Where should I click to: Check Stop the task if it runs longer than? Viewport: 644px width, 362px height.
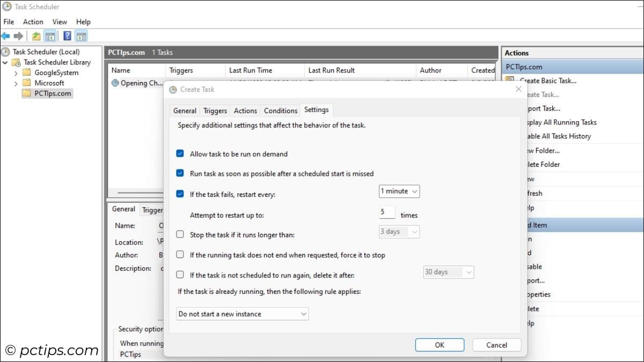click(x=180, y=234)
